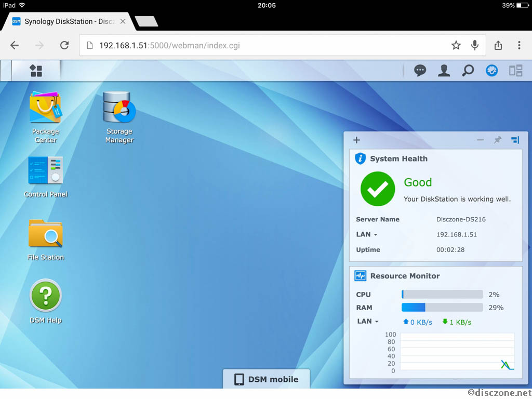Image resolution: width=532 pixels, height=399 pixels.
Task: Click the DSM search magnifier icon
Action: click(x=468, y=71)
